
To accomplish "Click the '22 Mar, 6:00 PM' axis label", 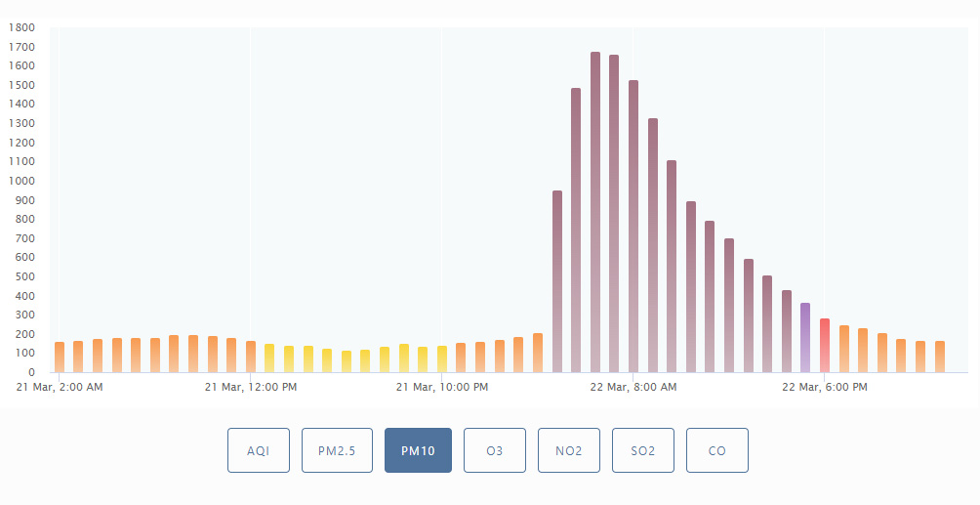I will (824, 387).
